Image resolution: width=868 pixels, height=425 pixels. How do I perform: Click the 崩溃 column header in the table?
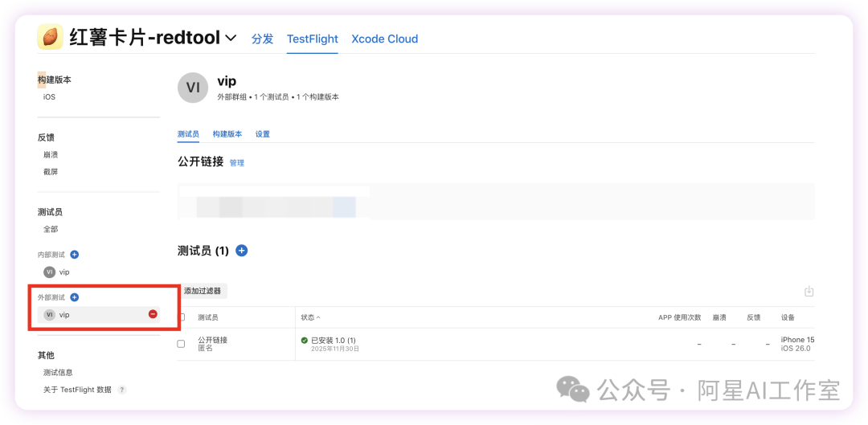[719, 317]
